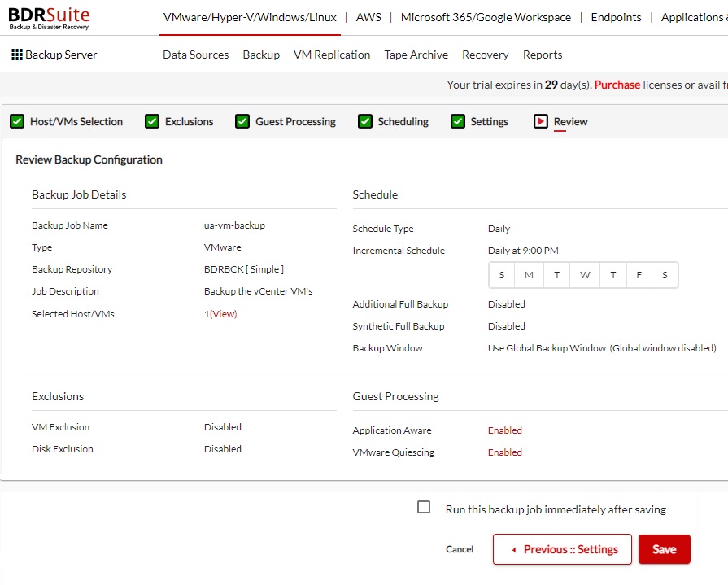Go to the Scheduling step
Image resolution: width=728 pixels, height=585 pixels.
(x=403, y=122)
